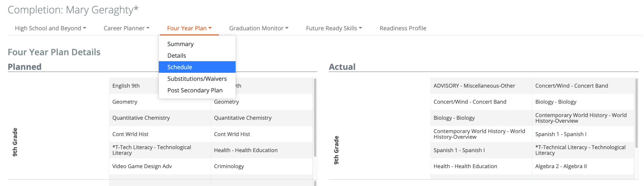The width and height of the screenshot is (644, 186).
Task: Click the planned Video Game Design Adv course
Action: tap(142, 166)
